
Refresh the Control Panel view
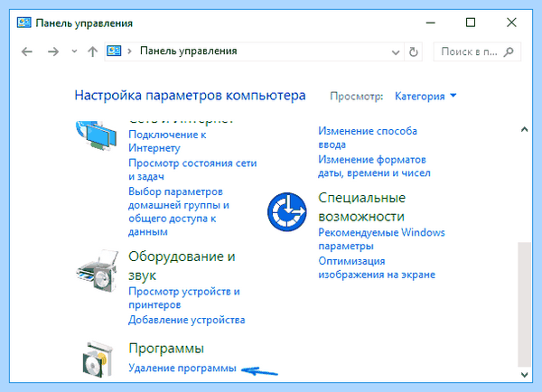point(414,51)
